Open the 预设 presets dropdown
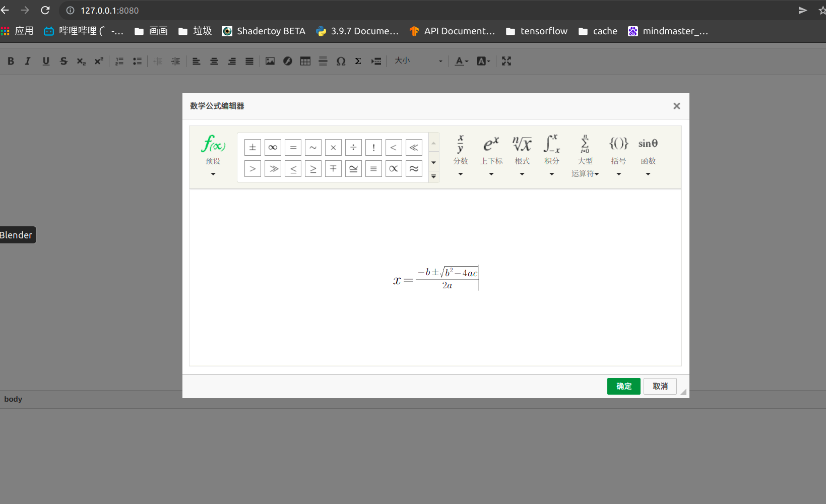Viewport: 826px width, 504px height. click(213, 156)
